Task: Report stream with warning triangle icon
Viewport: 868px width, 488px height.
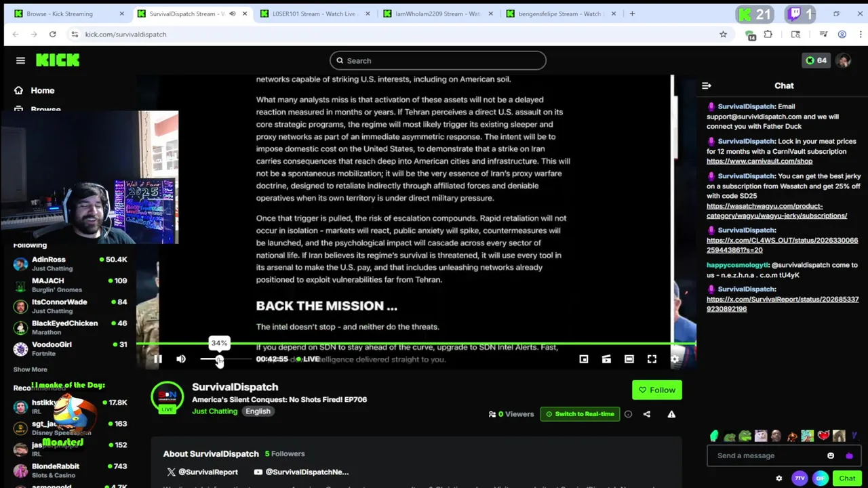Action: coord(671,414)
